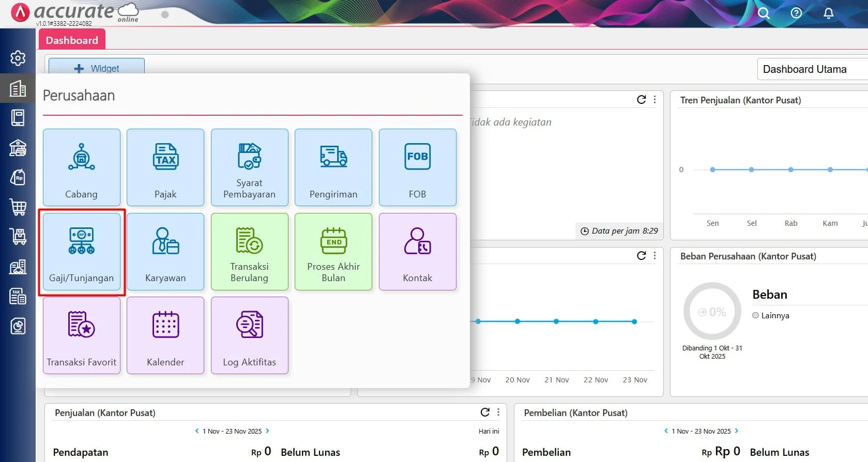This screenshot has width=868, height=462.
Task: Open the Penjualan widget three-dot menu
Action: tap(498, 412)
